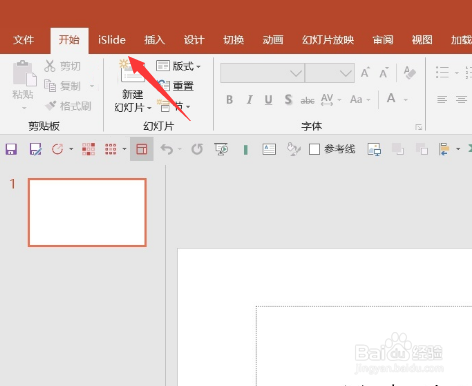
Task: Open the 动画 ribbon tab
Action: [x=273, y=40]
